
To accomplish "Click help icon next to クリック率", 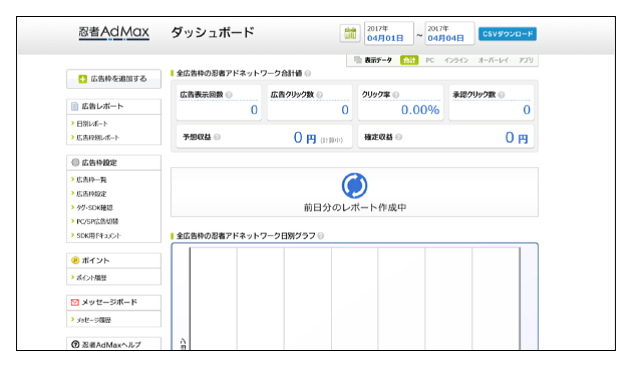I will (x=396, y=95).
